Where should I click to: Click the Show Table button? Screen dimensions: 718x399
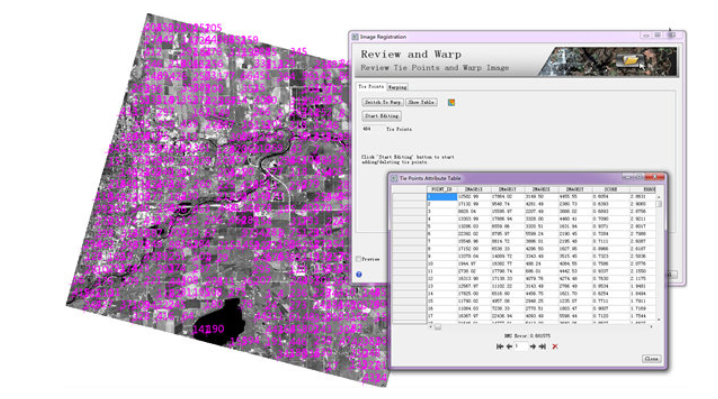tap(421, 102)
